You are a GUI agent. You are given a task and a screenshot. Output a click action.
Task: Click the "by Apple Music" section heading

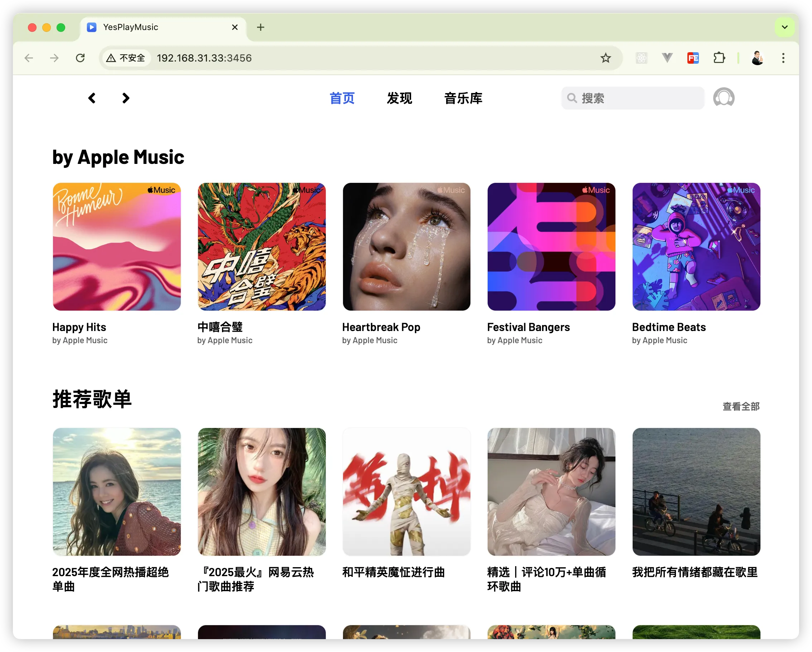(x=118, y=157)
